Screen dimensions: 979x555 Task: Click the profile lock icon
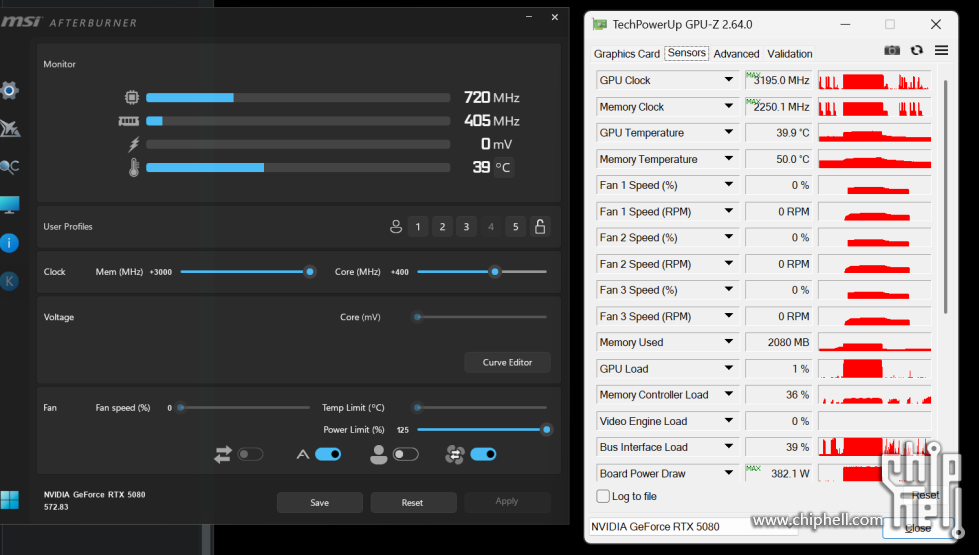[540, 226]
